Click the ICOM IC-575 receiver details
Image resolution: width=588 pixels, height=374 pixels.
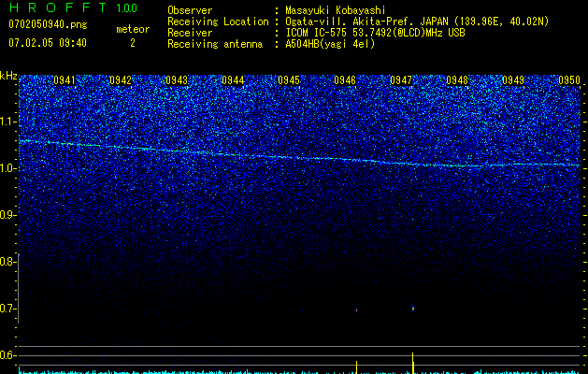(375, 33)
